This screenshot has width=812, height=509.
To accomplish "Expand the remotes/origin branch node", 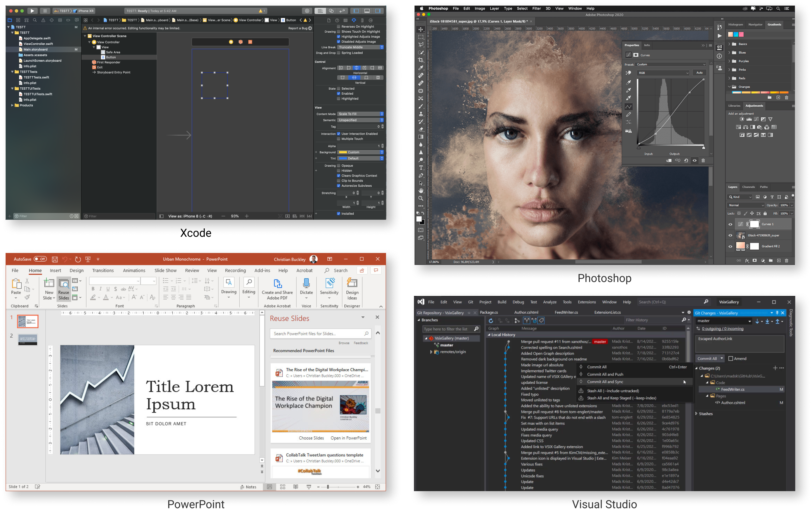I will (431, 352).
